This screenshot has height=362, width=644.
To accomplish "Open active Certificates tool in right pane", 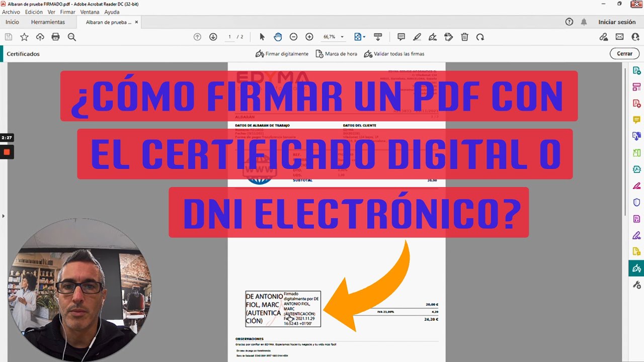I will (x=636, y=268).
